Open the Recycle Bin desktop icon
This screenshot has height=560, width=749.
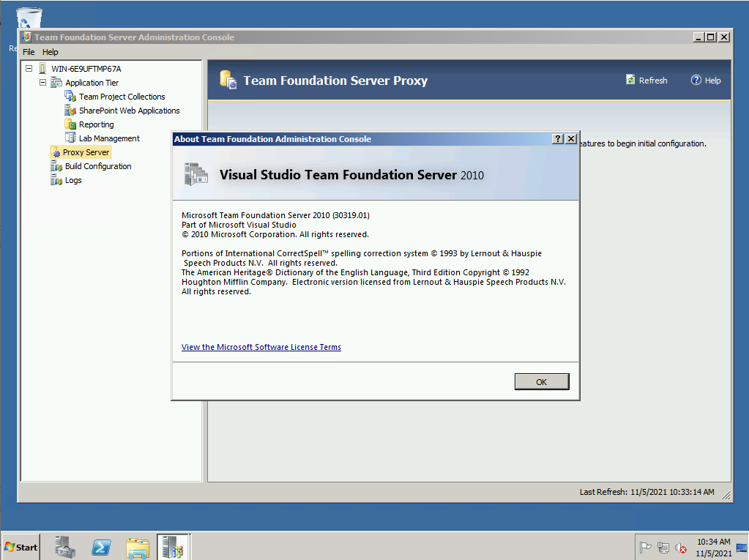point(29,17)
